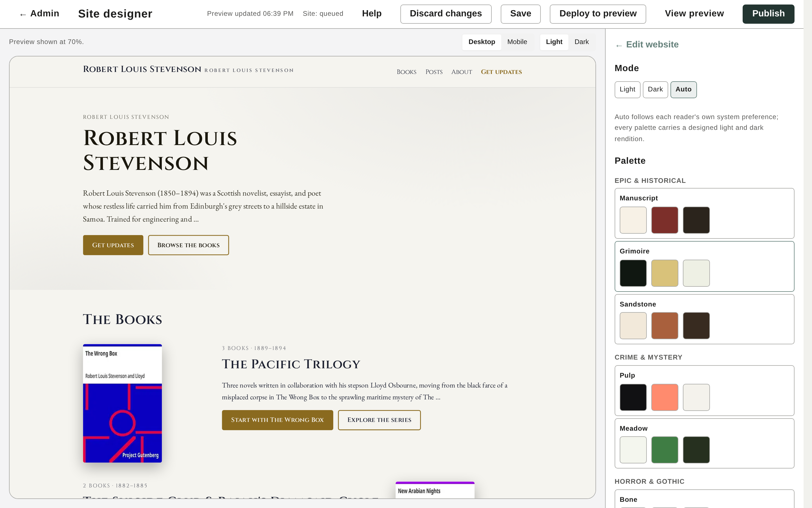Click Sandstone dark brown swatch
The image size is (812, 508).
(x=696, y=326)
